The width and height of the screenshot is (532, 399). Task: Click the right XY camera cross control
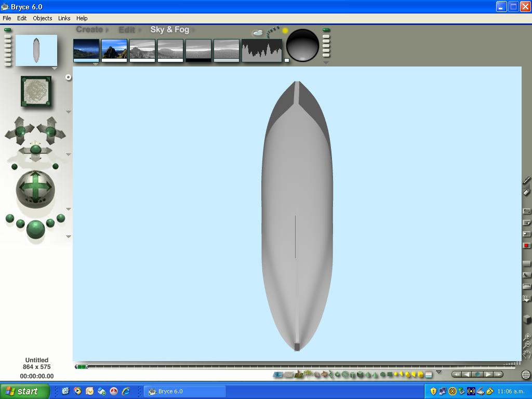[51, 131]
